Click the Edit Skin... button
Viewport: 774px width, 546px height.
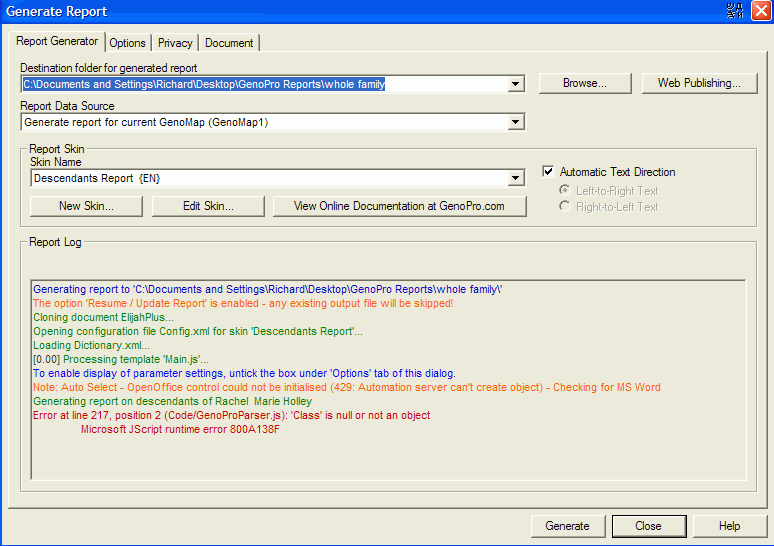[x=208, y=206]
